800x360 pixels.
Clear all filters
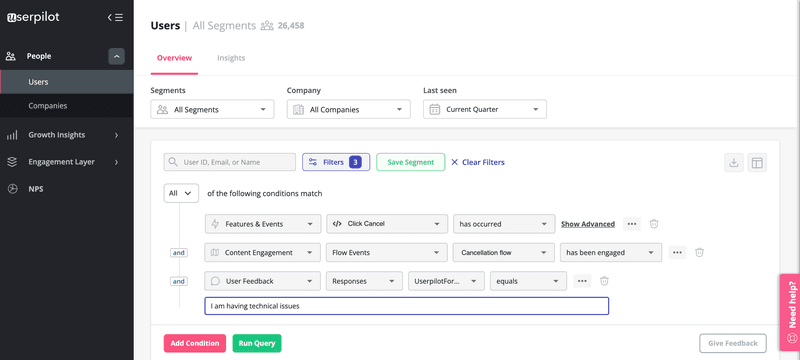(x=478, y=162)
